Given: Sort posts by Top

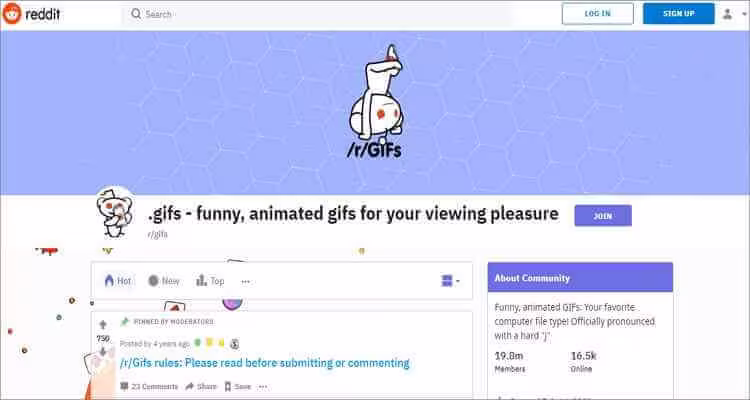Looking at the screenshot, I should (x=210, y=281).
